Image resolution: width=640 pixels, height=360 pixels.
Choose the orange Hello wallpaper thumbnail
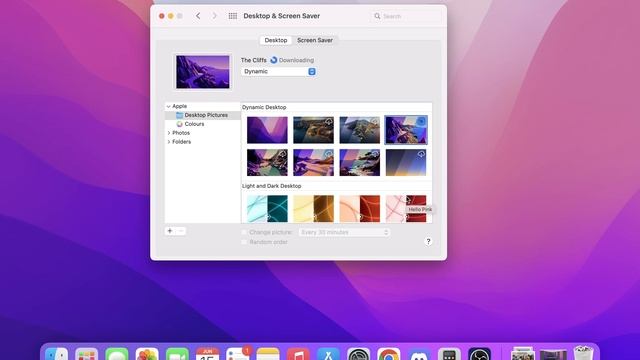360,209
